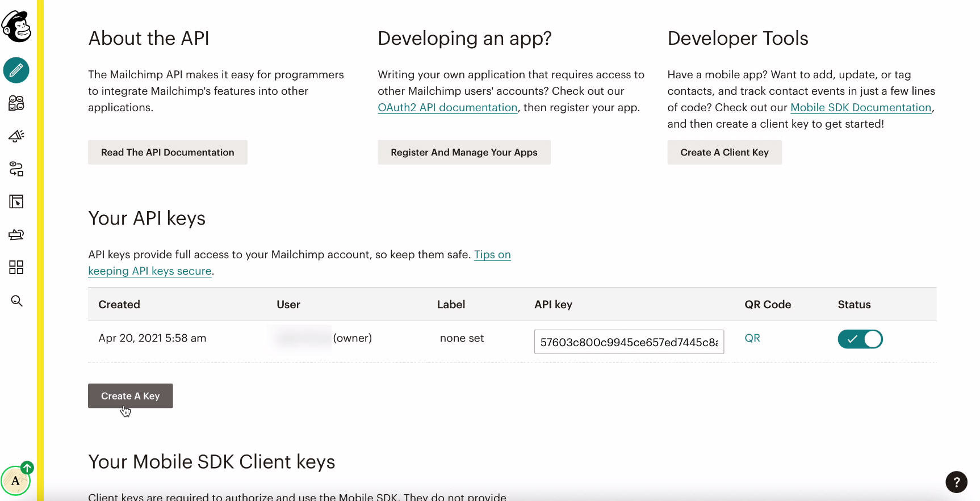Viewport: 980px width, 501px height.
Task: Click 'Your Mobile SDK Client keys' heading
Action: (x=212, y=462)
